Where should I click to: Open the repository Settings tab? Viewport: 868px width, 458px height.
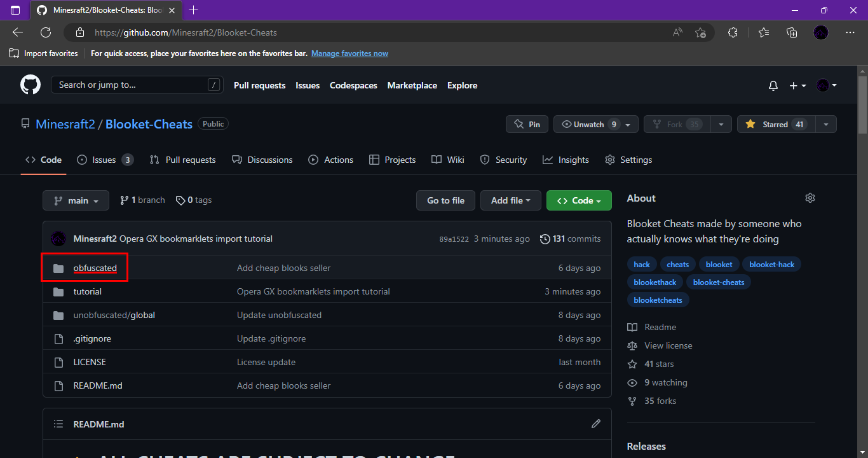click(628, 160)
